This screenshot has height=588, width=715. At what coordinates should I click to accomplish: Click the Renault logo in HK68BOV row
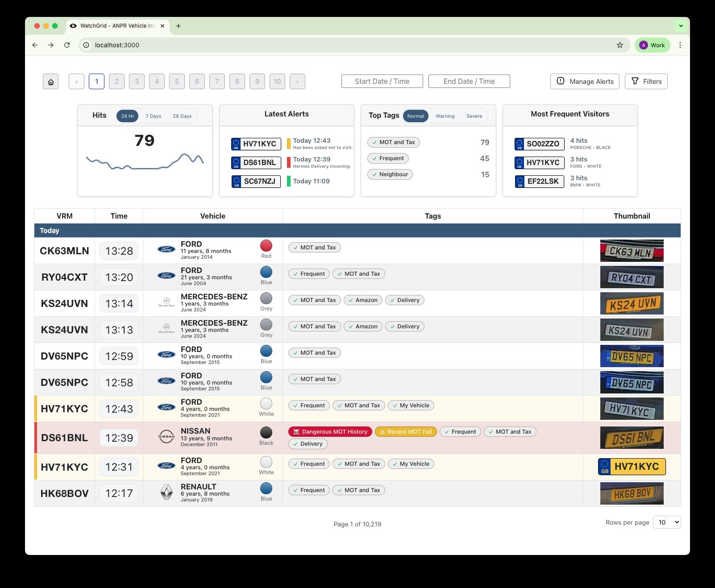166,493
